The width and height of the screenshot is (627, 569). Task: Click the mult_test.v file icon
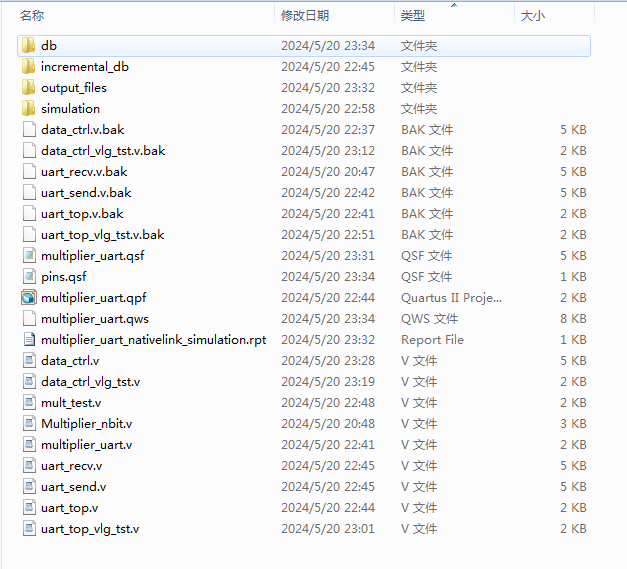(x=29, y=402)
